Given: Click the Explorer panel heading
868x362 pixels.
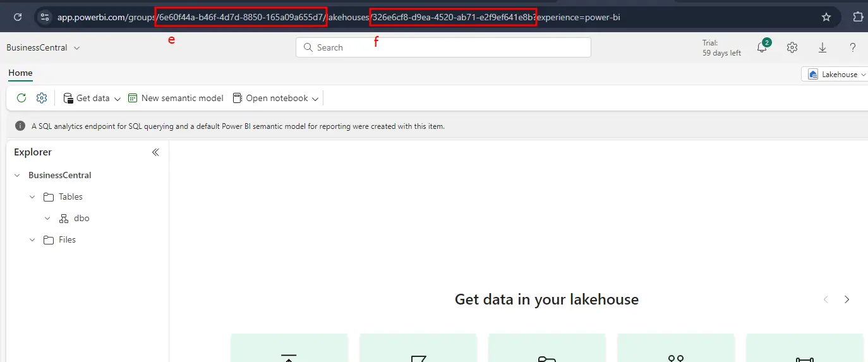Looking at the screenshot, I should coord(33,152).
